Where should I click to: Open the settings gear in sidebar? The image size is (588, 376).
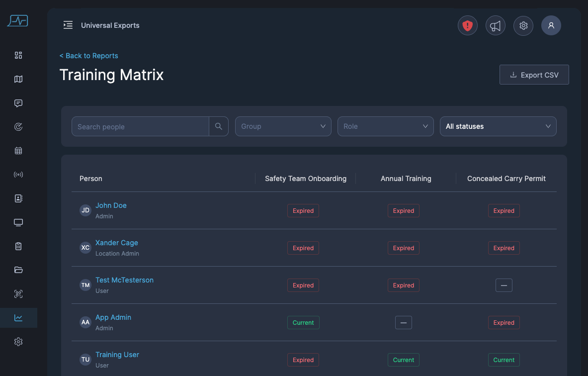point(18,342)
